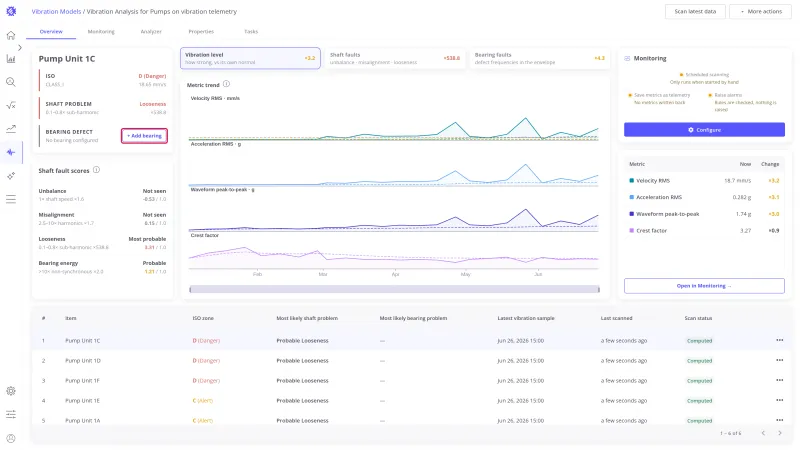This screenshot has height=450, width=800.
Task: Click the Configure monitoring button
Action: pyautogui.click(x=704, y=130)
